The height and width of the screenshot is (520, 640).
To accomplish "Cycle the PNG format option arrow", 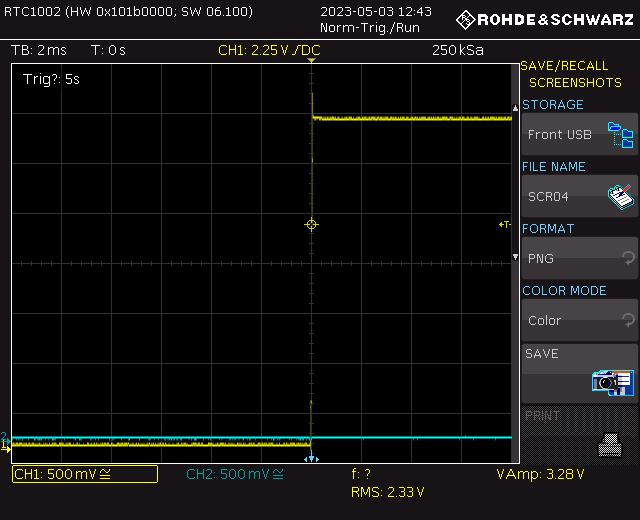I will pos(629,258).
